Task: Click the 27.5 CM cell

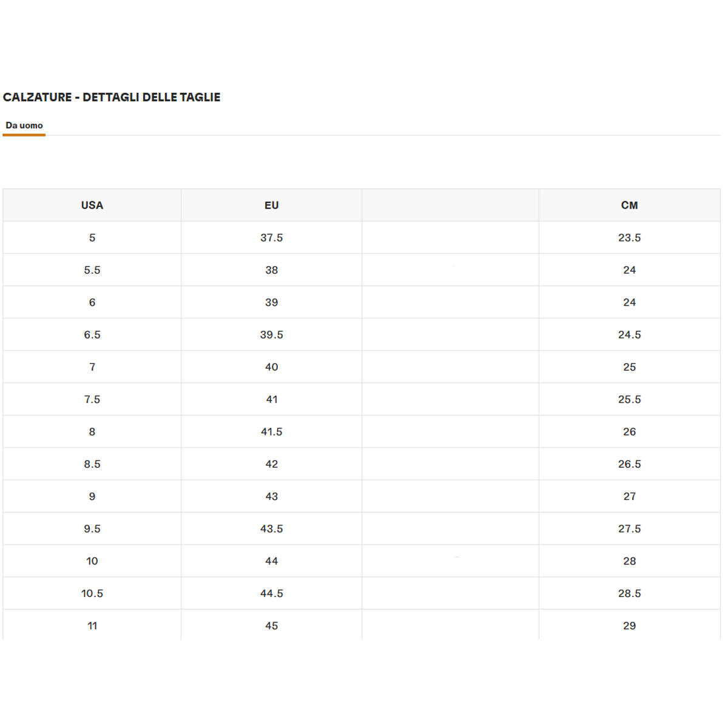Action: click(x=629, y=529)
